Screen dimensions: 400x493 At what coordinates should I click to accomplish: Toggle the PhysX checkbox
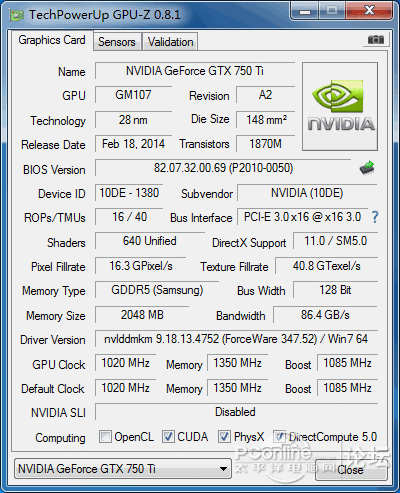click(x=224, y=437)
